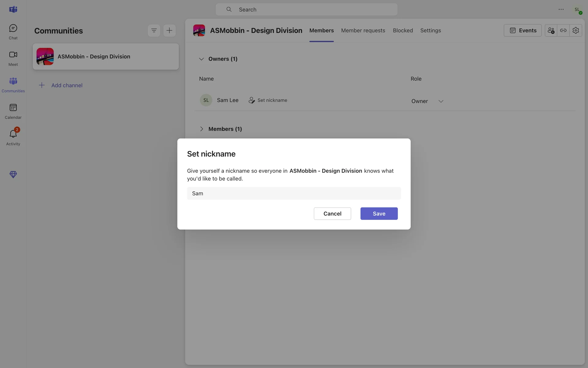Click the invite members icon
This screenshot has height=368, width=588.
pos(551,30)
